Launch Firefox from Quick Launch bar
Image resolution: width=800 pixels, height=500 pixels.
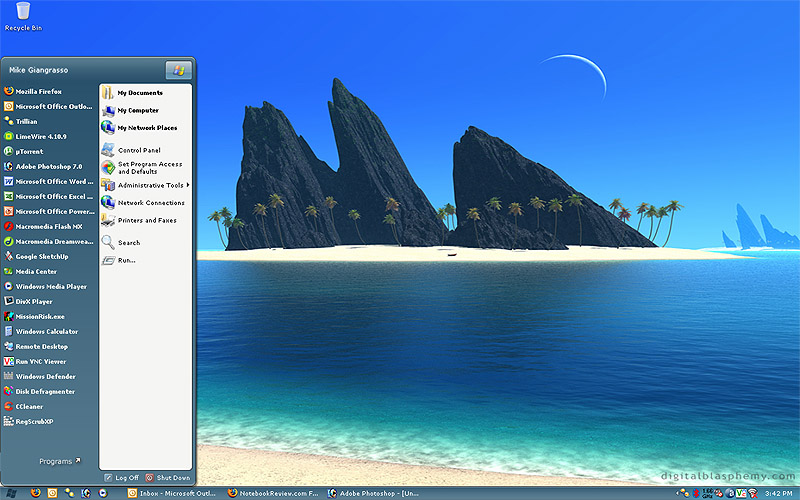coord(35,493)
